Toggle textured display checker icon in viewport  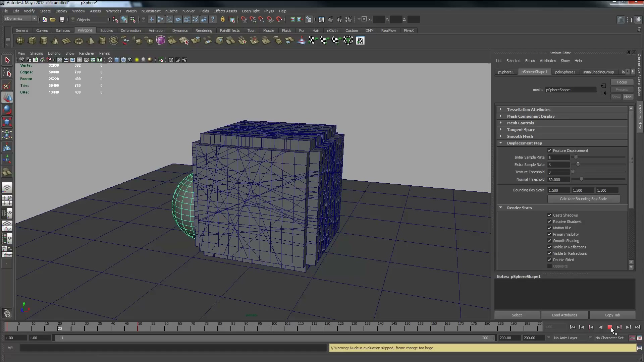point(130,60)
